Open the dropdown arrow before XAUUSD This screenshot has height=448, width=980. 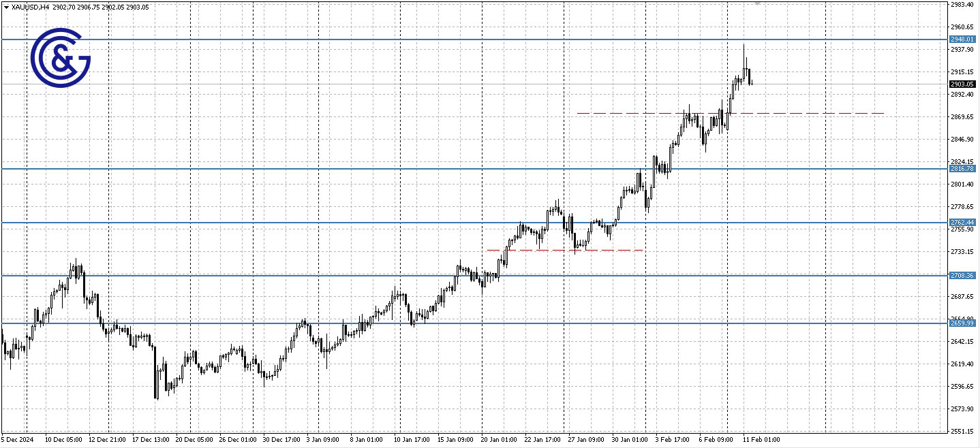pos(5,8)
